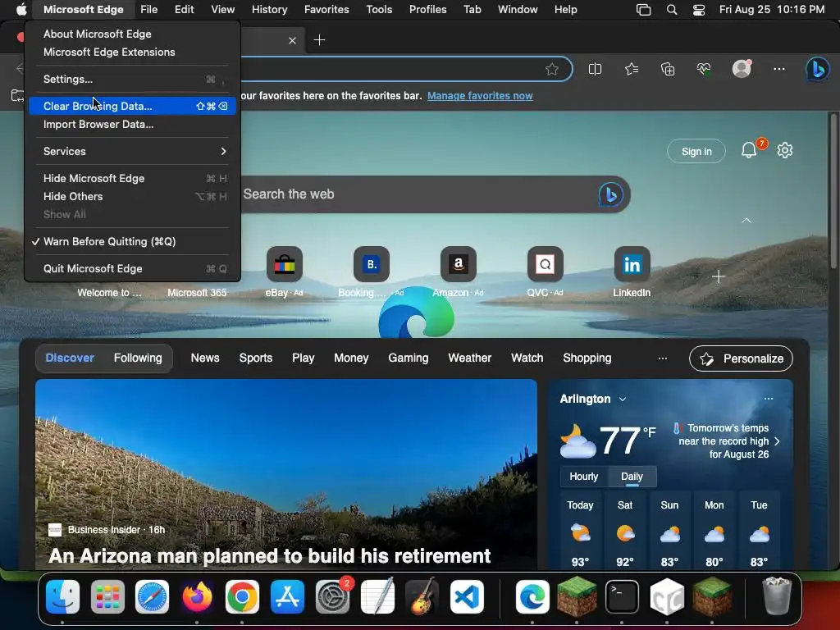The image size is (840, 630).
Task: Open QVC quick link tile
Action: click(x=545, y=264)
